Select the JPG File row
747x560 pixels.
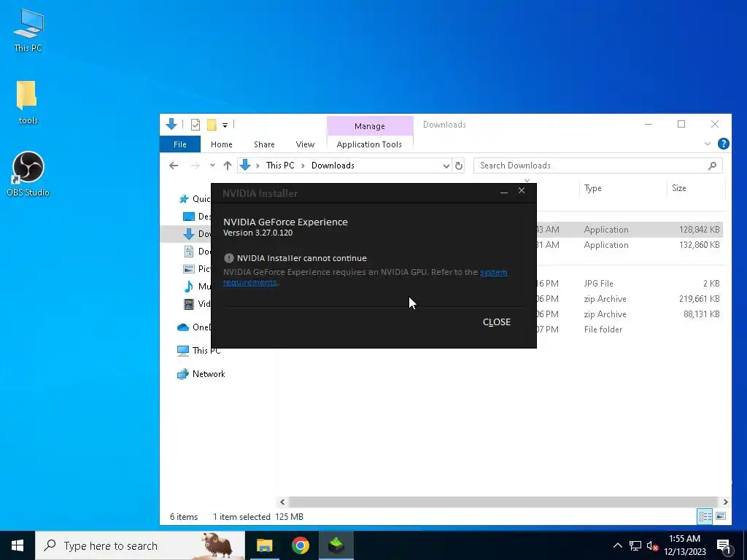(x=500, y=284)
